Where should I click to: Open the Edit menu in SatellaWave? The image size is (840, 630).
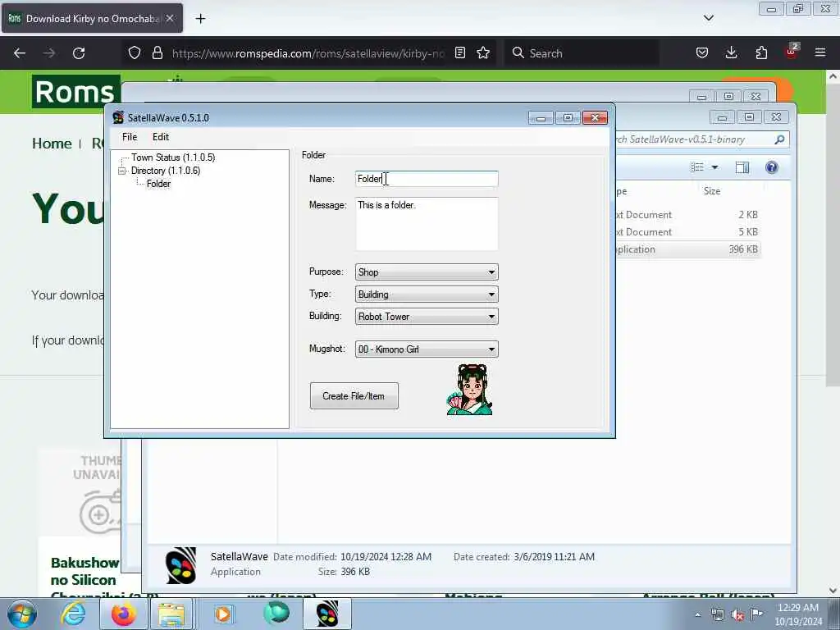point(160,137)
